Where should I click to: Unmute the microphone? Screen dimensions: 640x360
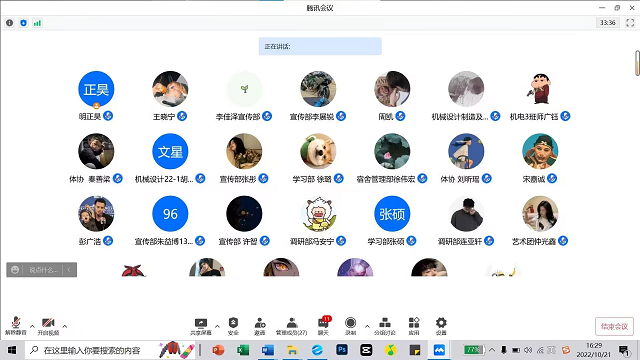point(16,326)
